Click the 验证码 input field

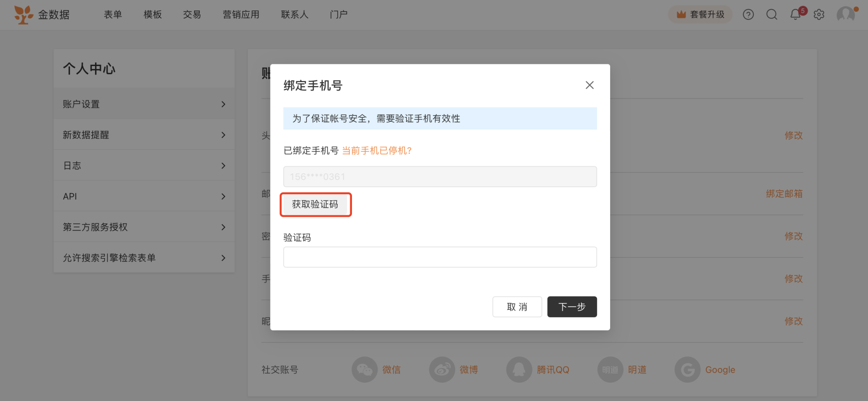point(440,257)
